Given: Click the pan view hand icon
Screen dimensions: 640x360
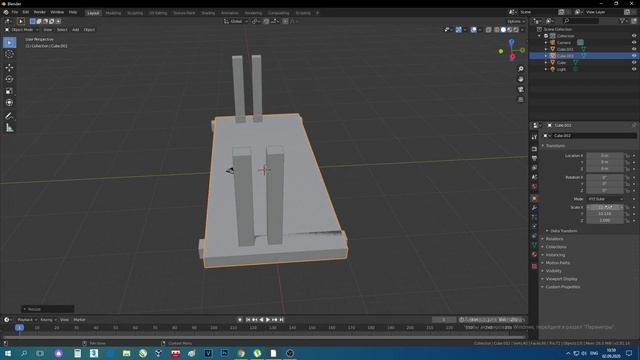Looking at the screenshot, I should (521, 79).
